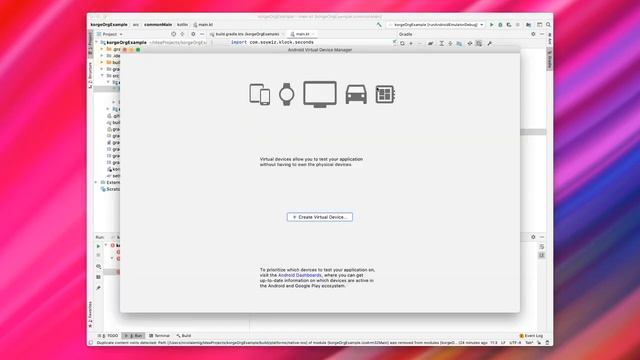
Task: Click the korgeOrgExample breadcrumb
Action: (x=109, y=25)
